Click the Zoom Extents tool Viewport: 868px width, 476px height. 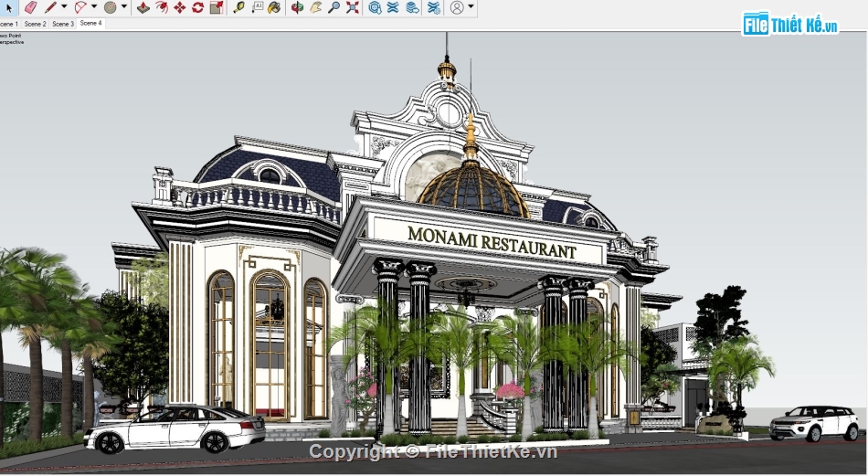pyautogui.click(x=353, y=7)
